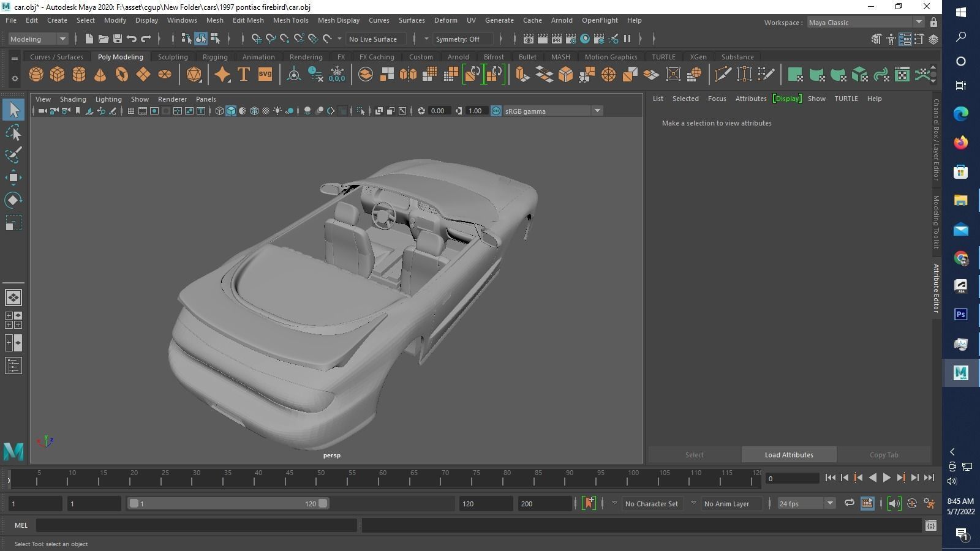Select the Rotate tool in the toolbox
Image resolution: width=980 pixels, height=551 pixels.
pyautogui.click(x=13, y=200)
